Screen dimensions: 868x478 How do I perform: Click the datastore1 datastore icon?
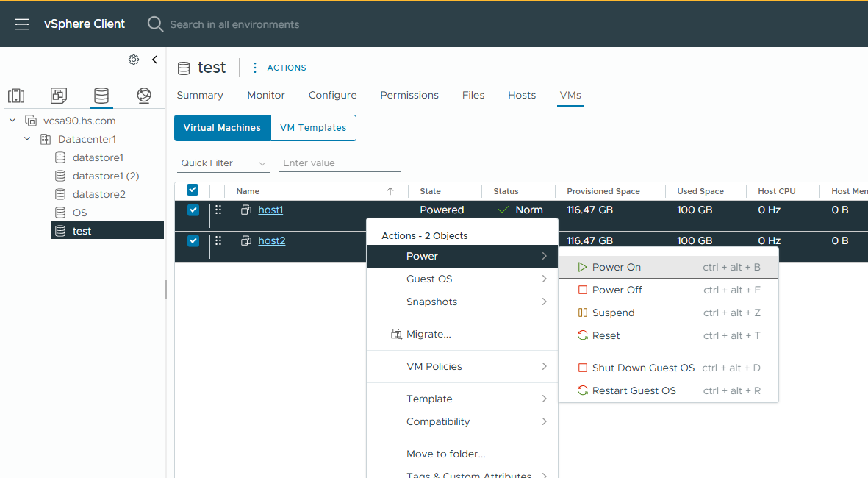coord(60,157)
